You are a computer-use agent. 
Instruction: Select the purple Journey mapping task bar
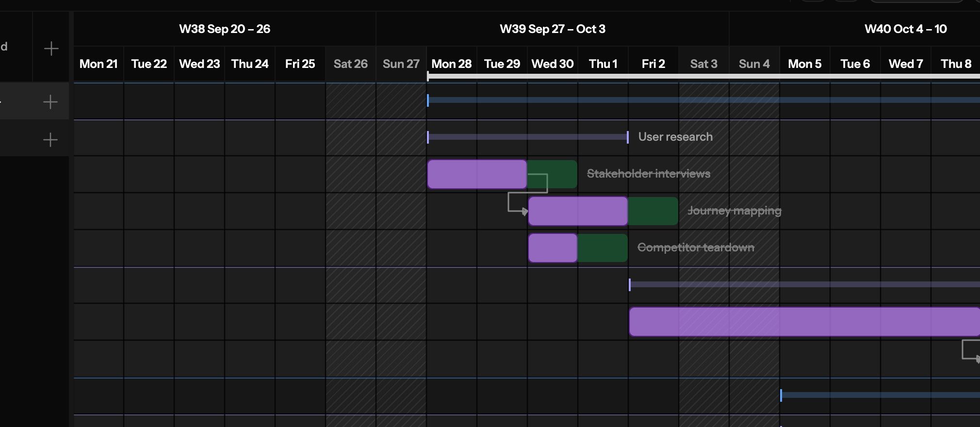point(578,211)
